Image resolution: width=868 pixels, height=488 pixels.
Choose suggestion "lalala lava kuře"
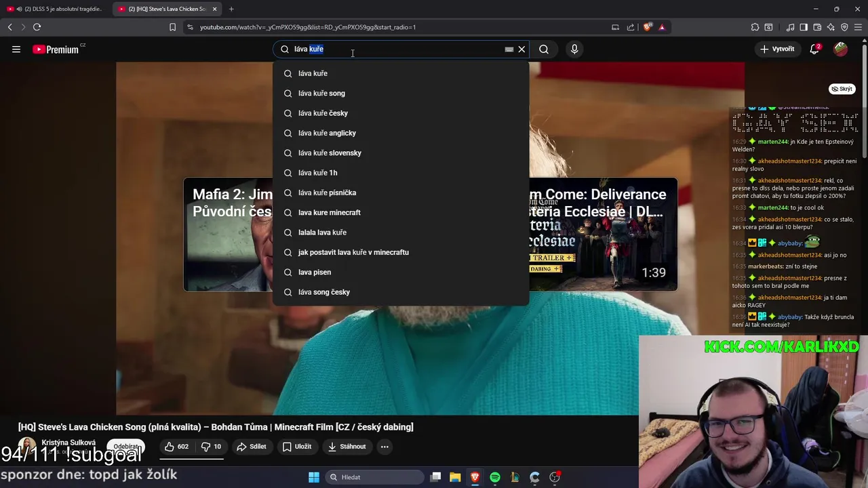coord(401,232)
